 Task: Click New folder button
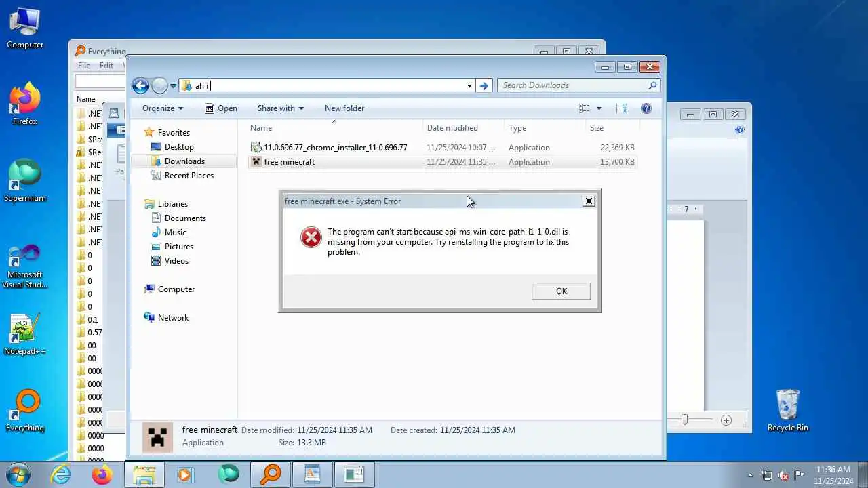click(344, 108)
